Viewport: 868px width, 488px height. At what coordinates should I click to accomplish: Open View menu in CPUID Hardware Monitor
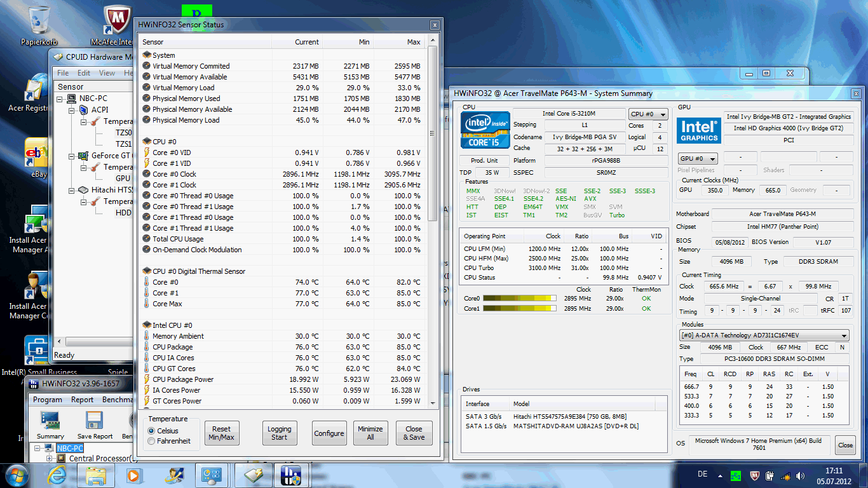(107, 73)
